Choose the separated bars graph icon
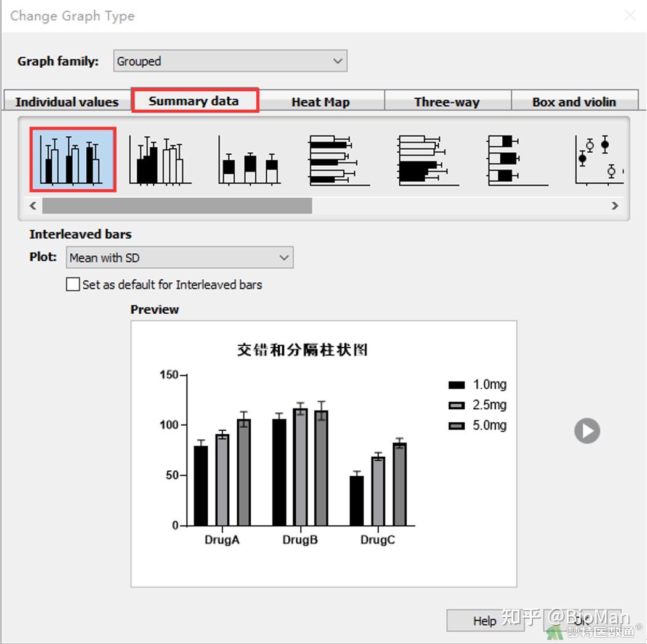The height and width of the screenshot is (644, 647). pyautogui.click(x=160, y=160)
